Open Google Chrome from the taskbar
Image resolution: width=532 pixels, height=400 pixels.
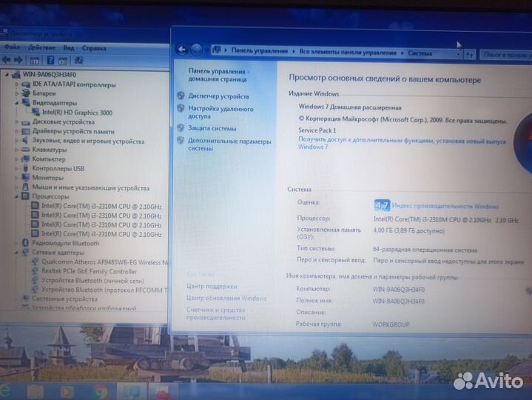point(101,392)
